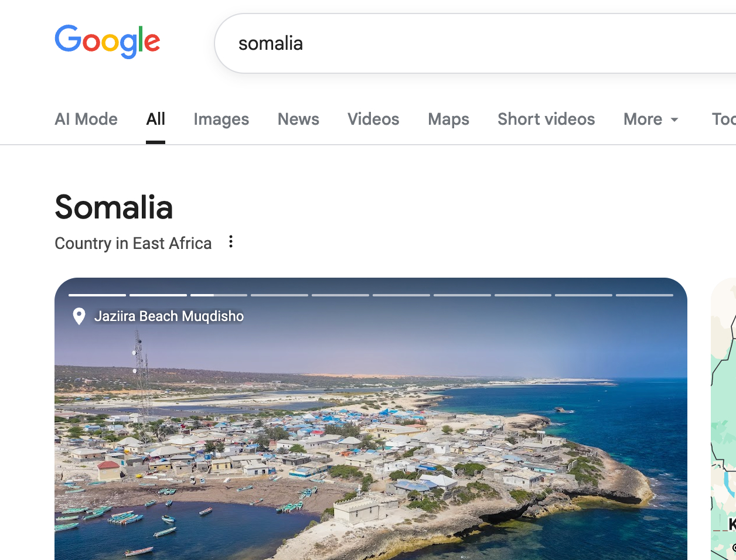Click the location pin icon on photo
Image resolution: width=736 pixels, height=560 pixels.
click(x=79, y=316)
